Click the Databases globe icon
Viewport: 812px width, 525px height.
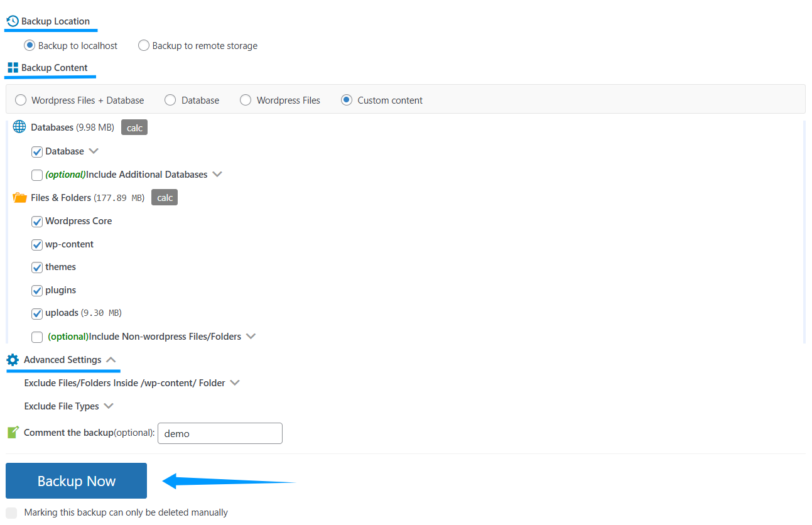tap(19, 127)
